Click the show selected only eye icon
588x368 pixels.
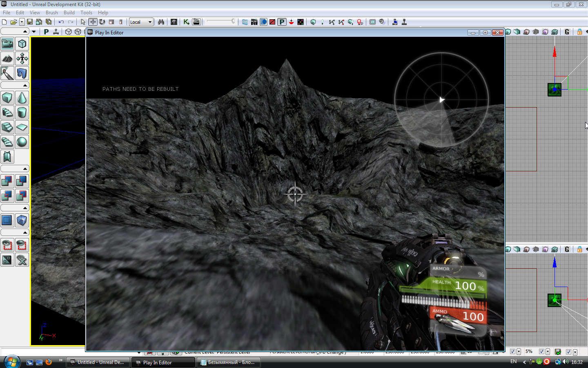pos(7,245)
